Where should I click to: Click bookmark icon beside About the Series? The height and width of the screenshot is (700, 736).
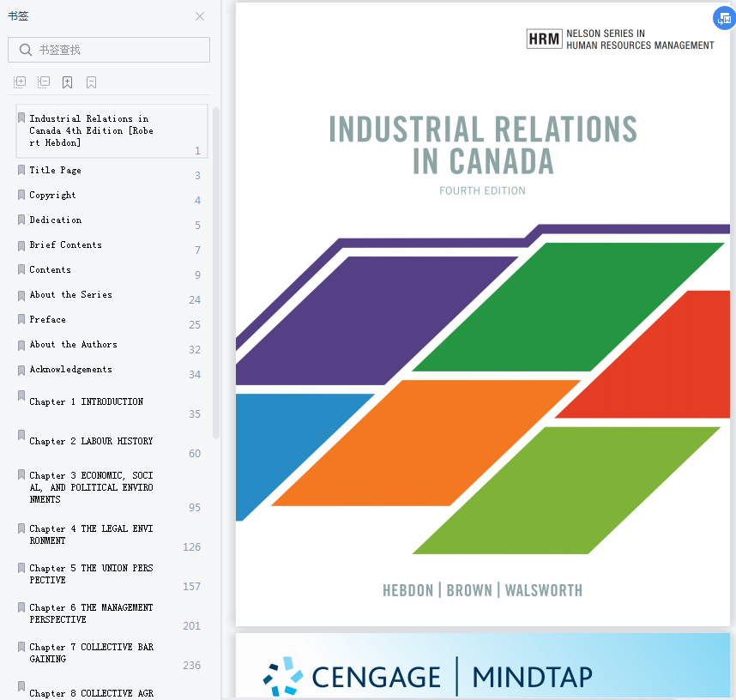(21, 296)
